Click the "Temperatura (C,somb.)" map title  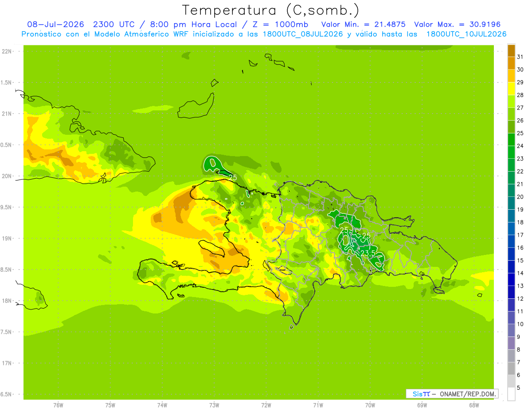tap(270, 10)
